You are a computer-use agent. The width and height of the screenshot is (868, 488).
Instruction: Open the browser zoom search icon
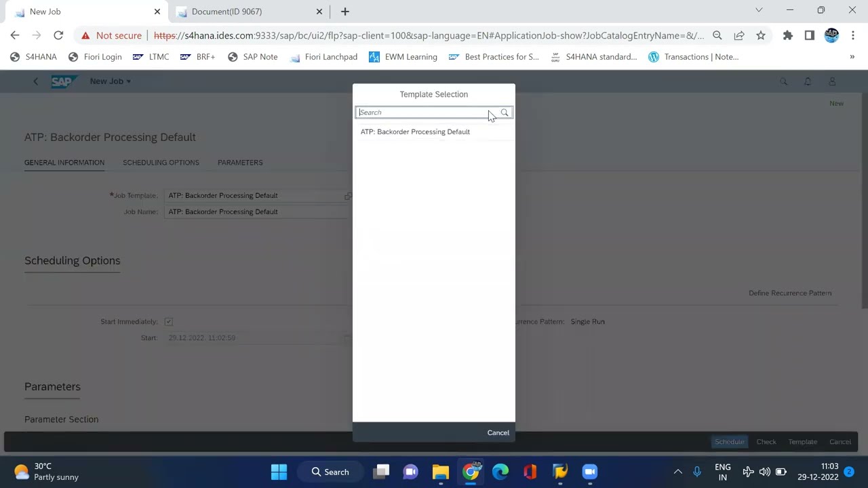(x=717, y=35)
